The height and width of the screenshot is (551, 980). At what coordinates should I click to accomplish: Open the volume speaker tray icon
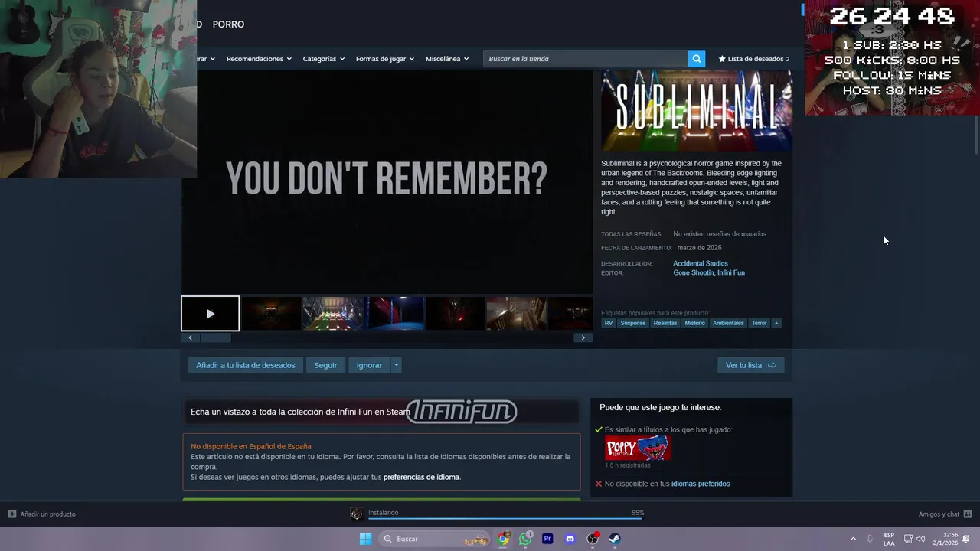tap(920, 539)
